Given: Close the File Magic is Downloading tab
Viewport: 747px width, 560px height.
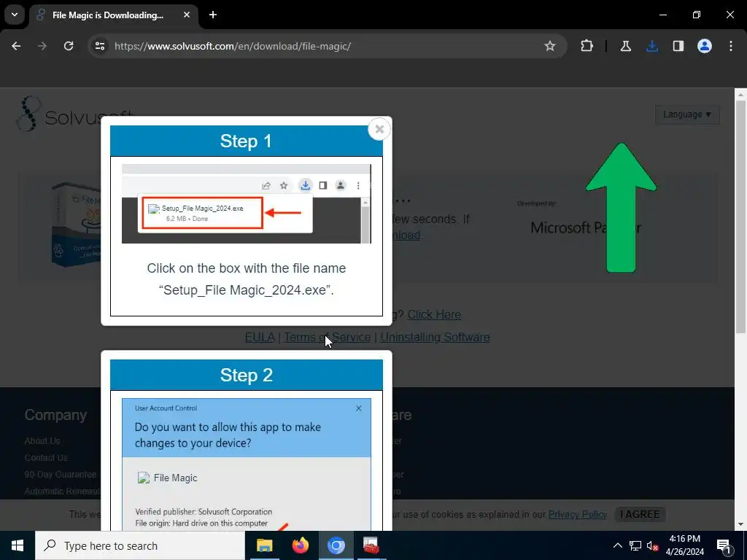Looking at the screenshot, I should 187,15.
